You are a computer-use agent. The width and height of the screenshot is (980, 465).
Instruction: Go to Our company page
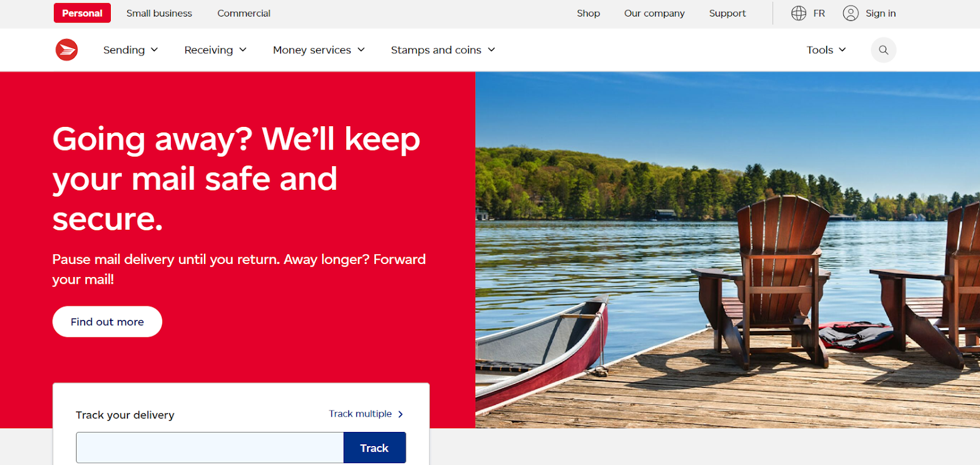[654, 13]
